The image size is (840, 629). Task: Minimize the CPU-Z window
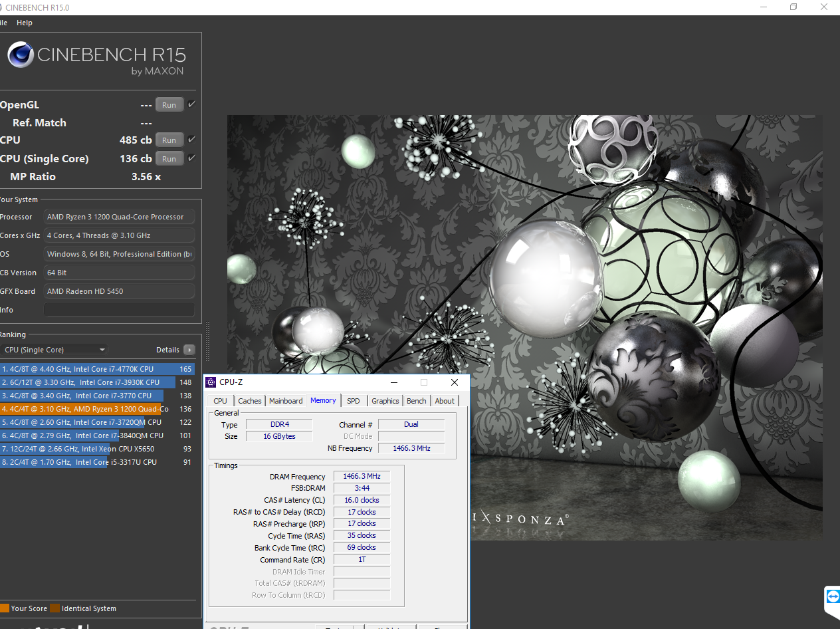point(394,382)
